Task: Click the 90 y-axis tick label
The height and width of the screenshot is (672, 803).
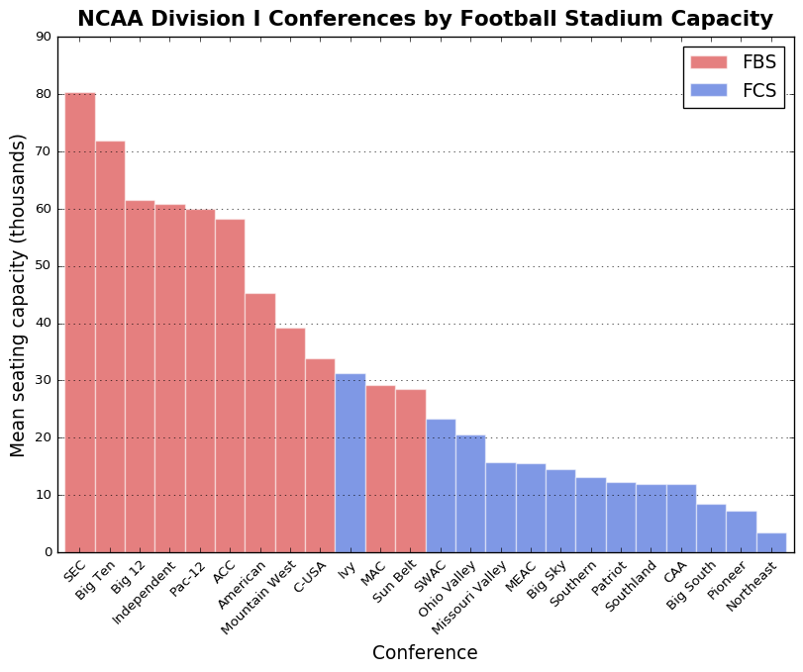Action: 44,37
